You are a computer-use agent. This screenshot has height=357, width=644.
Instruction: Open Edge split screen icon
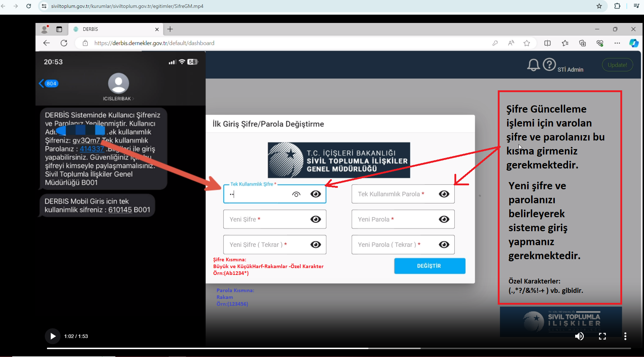pos(548,43)
